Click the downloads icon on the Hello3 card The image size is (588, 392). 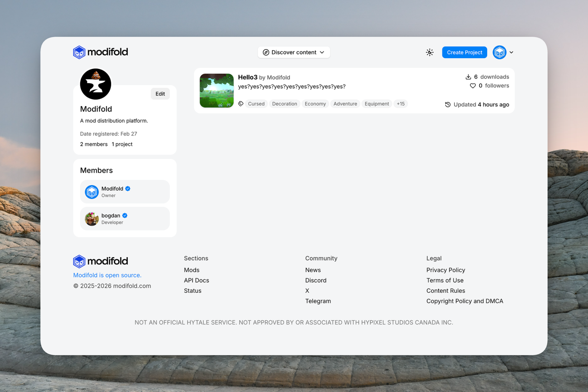pyautogui.click(x=468, y=77)
